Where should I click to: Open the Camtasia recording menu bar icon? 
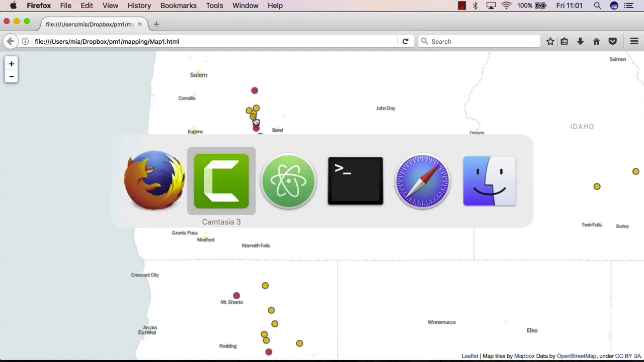click(462, 6)
